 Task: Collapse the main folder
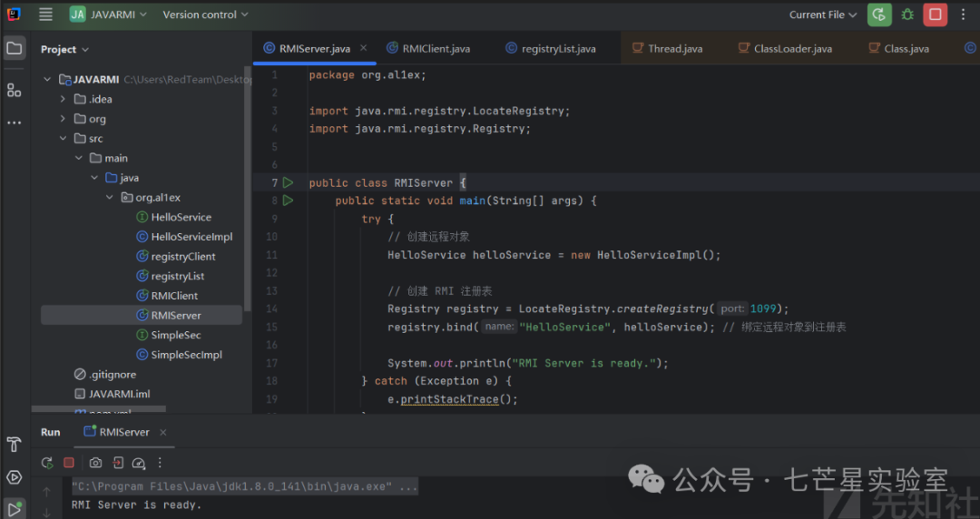click(x=78, y=158)
